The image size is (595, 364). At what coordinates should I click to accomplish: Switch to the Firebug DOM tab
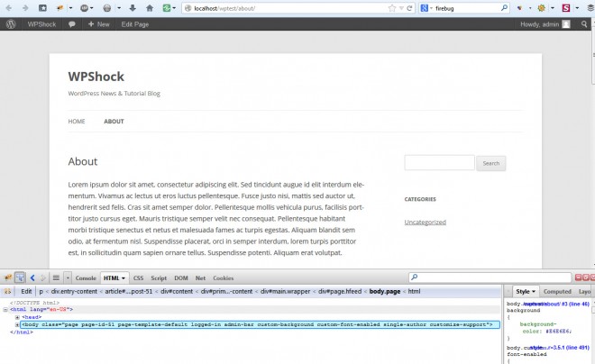pyautogui.click(x=181, y=278)
